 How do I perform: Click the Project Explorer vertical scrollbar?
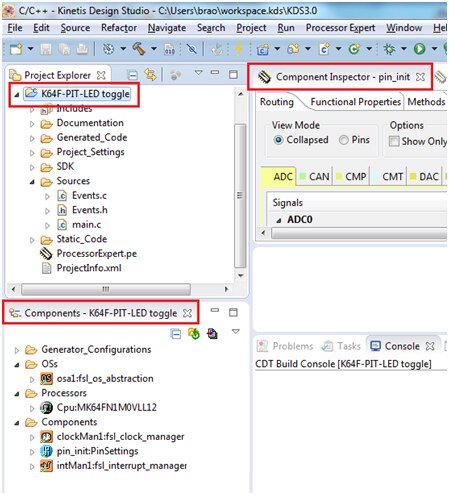coord(240,195)
